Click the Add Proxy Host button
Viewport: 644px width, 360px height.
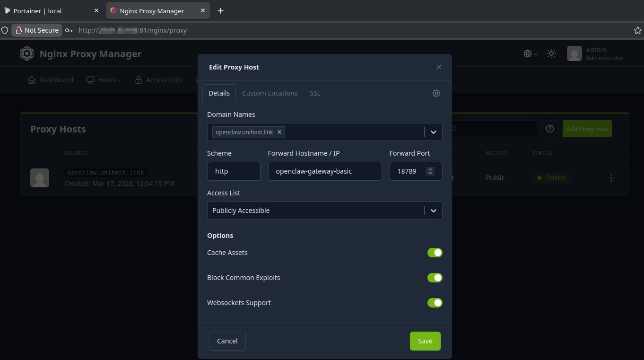point(587,129)
